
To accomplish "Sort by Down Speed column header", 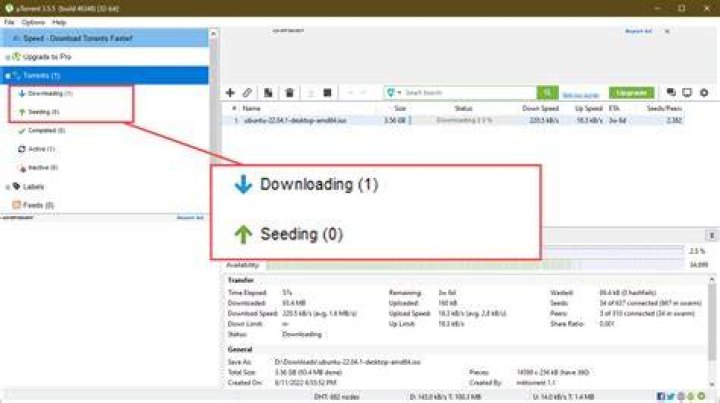I will pos(540,108).
